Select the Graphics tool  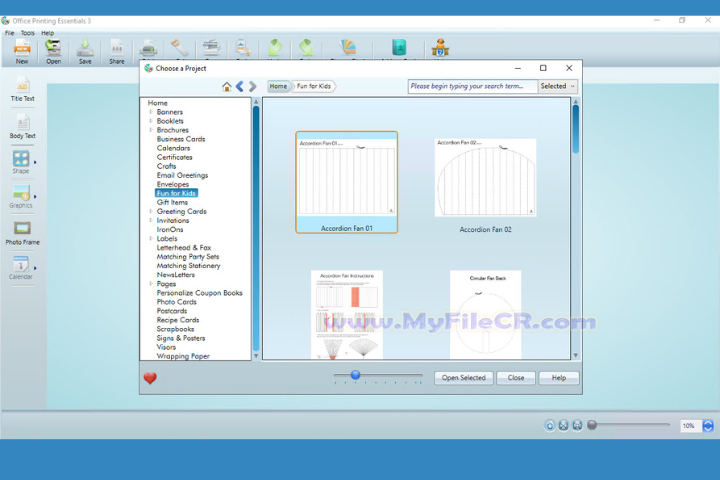point(21,197)
